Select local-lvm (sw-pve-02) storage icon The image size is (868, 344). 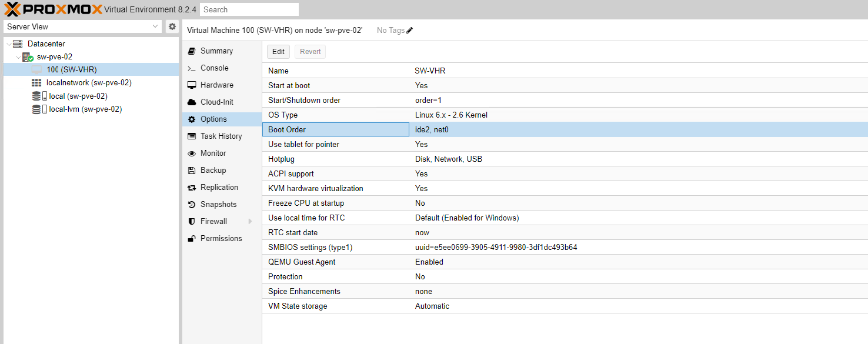coord(39,109)
